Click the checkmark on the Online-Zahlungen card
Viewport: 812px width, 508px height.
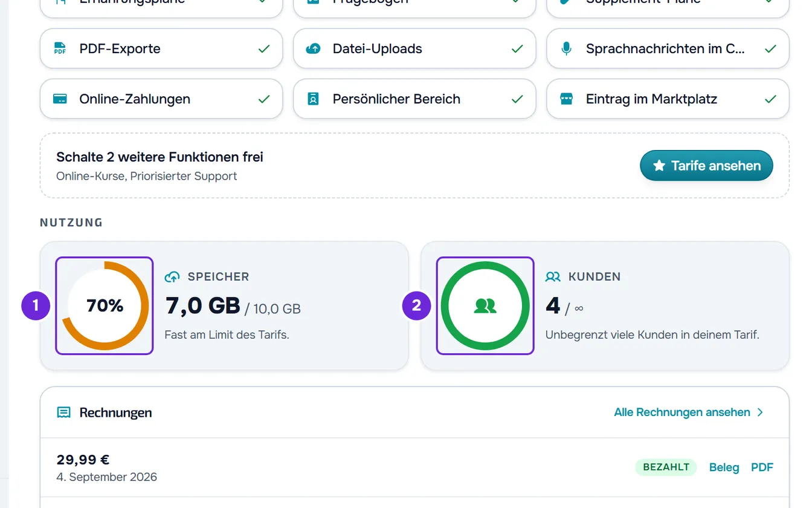[264, 99]
